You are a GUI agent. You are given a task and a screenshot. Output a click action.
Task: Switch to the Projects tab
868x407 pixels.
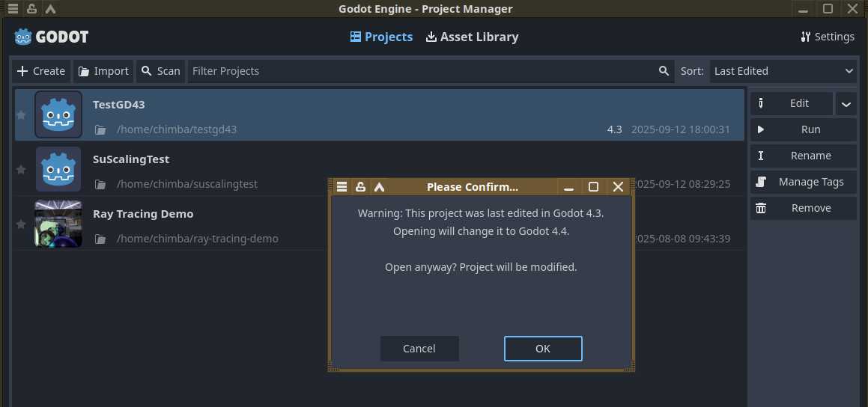[x=381, y=37]
